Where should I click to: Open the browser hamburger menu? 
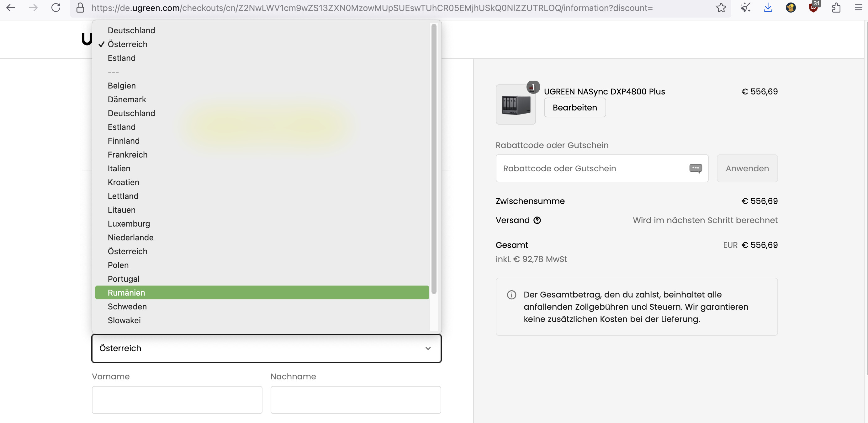[858, 8]
